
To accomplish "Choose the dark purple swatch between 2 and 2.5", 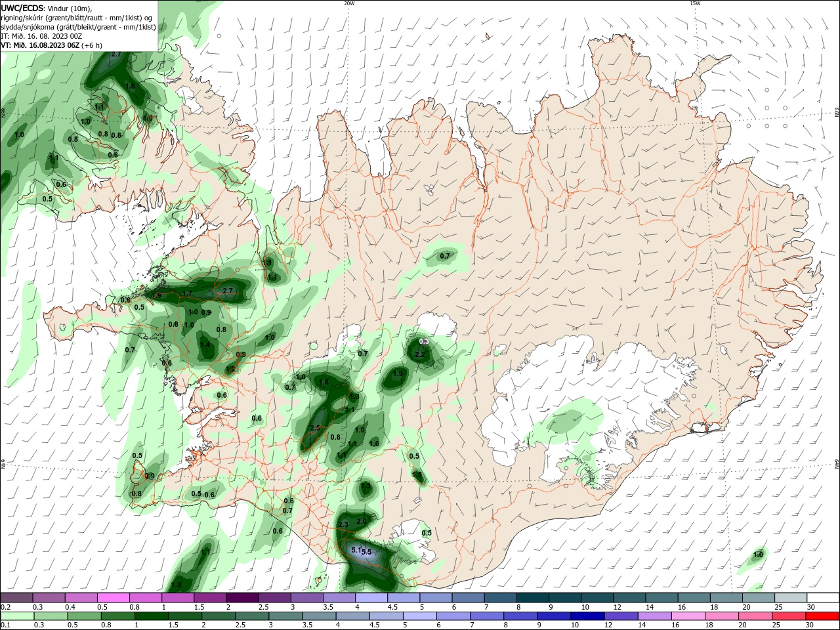I will click(242, 598).
